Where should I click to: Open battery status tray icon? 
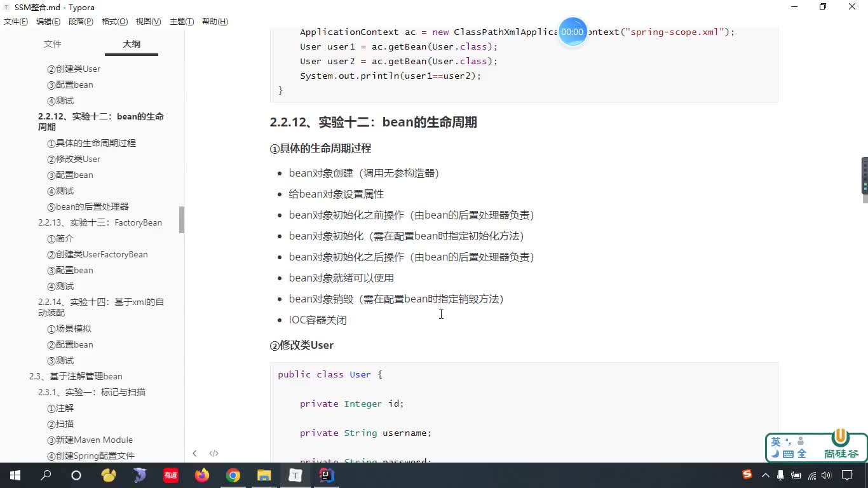796,475
